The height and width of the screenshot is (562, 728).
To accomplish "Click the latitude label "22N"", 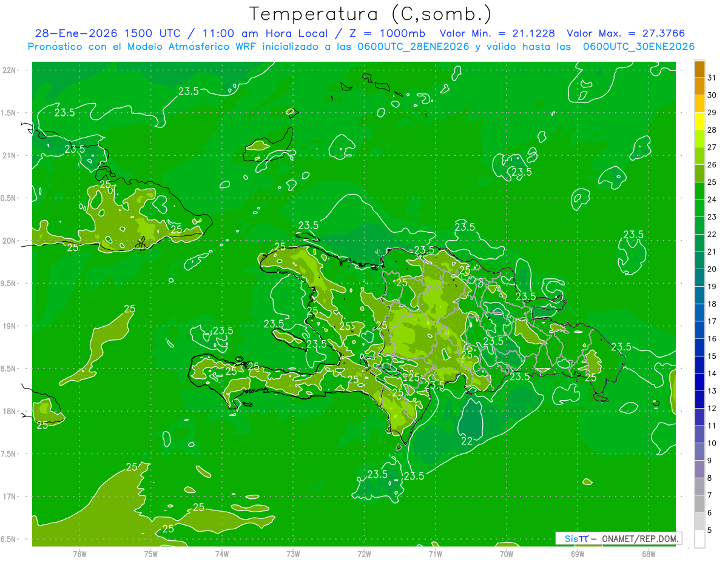I will tap(10, 70).
